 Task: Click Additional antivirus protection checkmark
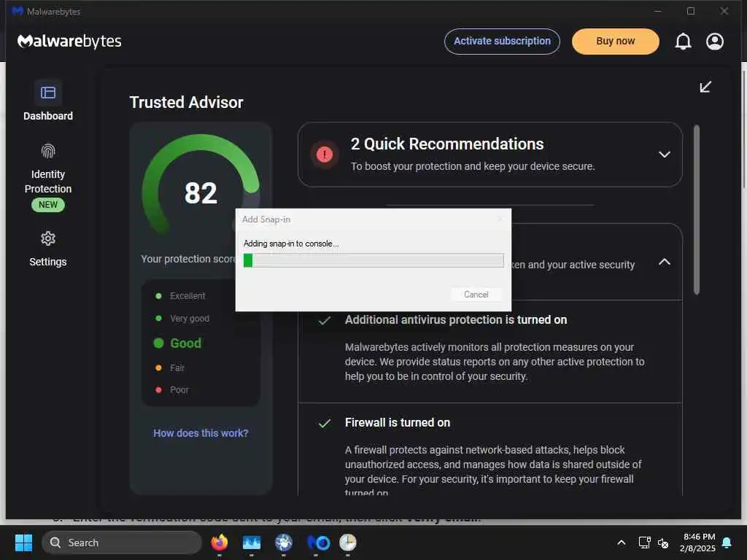tap(325, 321)
